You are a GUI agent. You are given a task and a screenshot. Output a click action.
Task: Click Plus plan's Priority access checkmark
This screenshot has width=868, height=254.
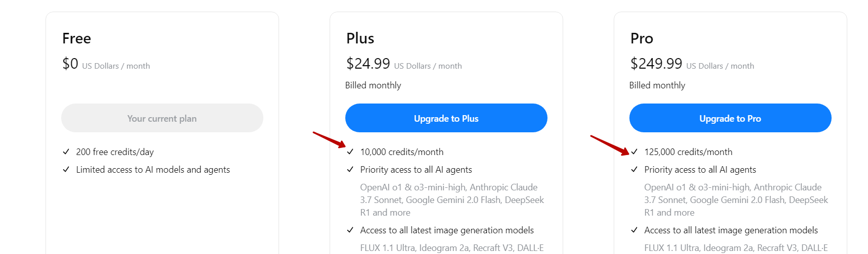(350, 169)
